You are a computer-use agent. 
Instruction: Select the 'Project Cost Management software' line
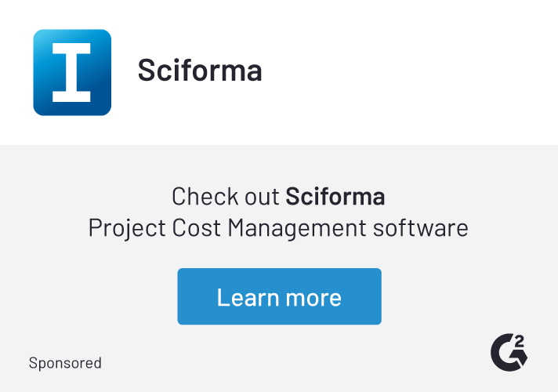tap(278, 228)
